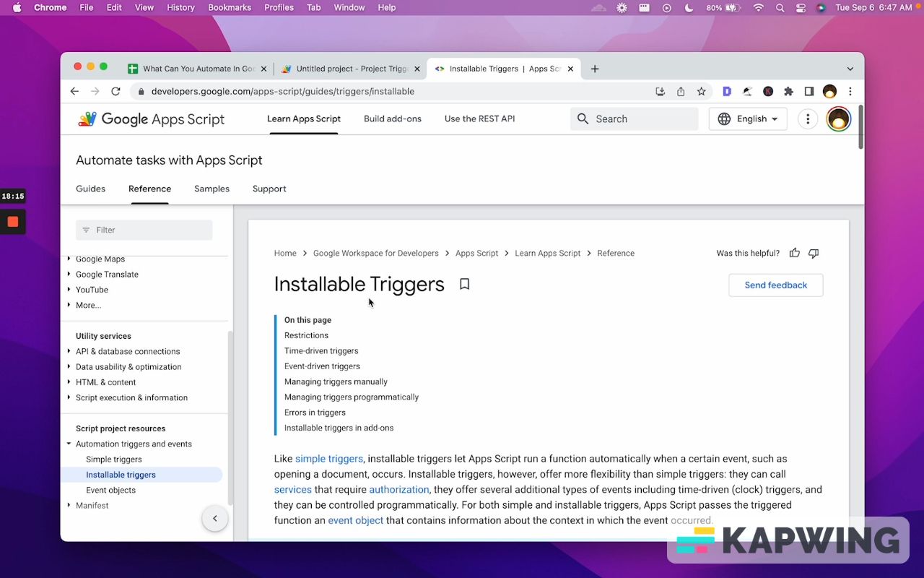Viewport: 924px width, 578px height.
Task: Switch to Learn Apps Script tab
Action: (304, 119)
